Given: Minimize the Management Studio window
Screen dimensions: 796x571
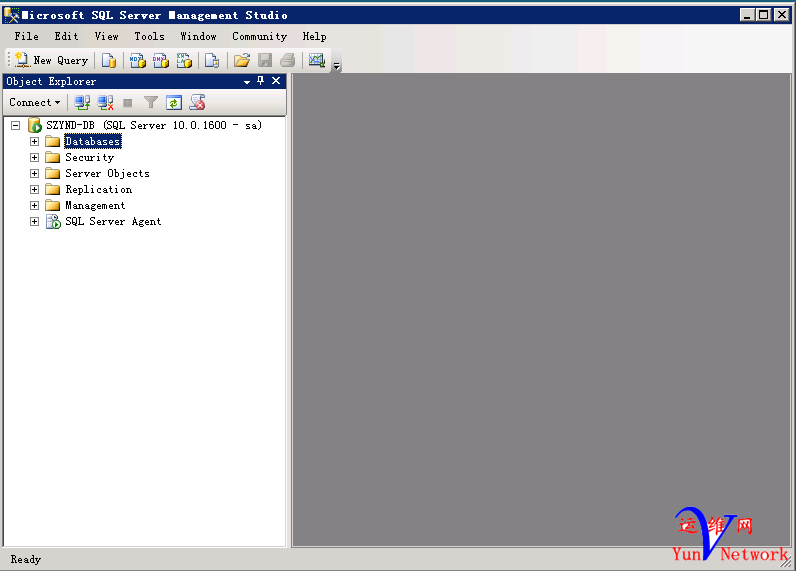Looking at the screenshot, I should 747,15.
